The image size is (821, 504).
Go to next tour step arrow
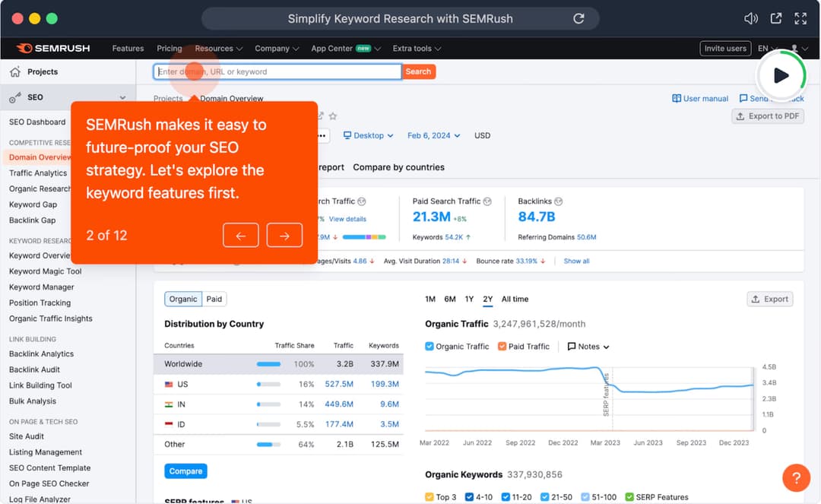(x=284, y=236)
